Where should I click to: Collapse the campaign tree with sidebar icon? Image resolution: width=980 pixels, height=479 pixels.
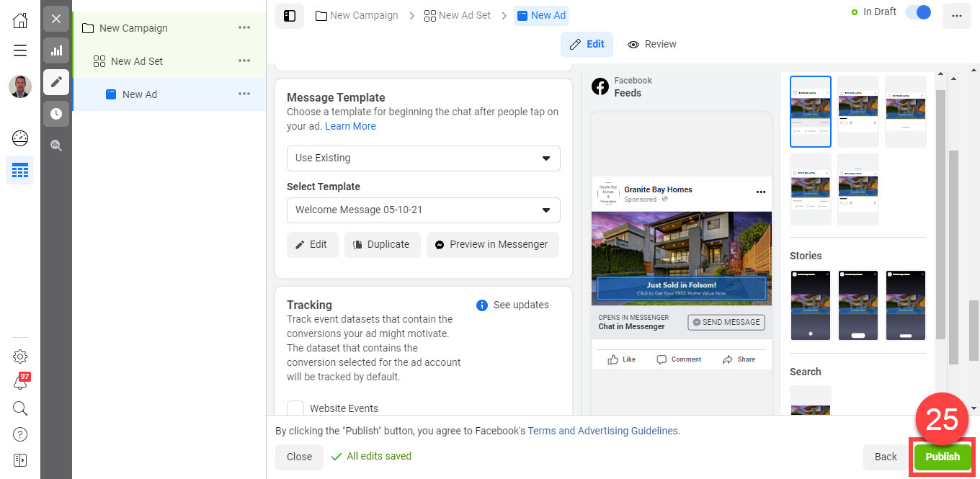click(289, 15)
